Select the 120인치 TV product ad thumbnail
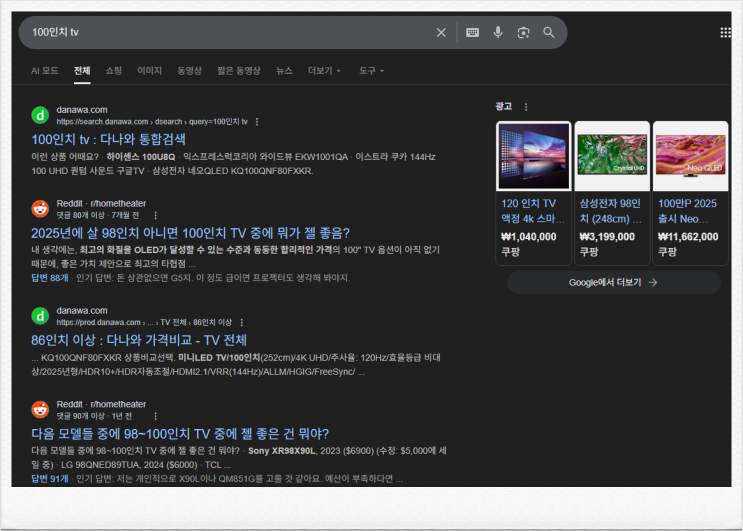Screen dimensions: 743x531 533,156
